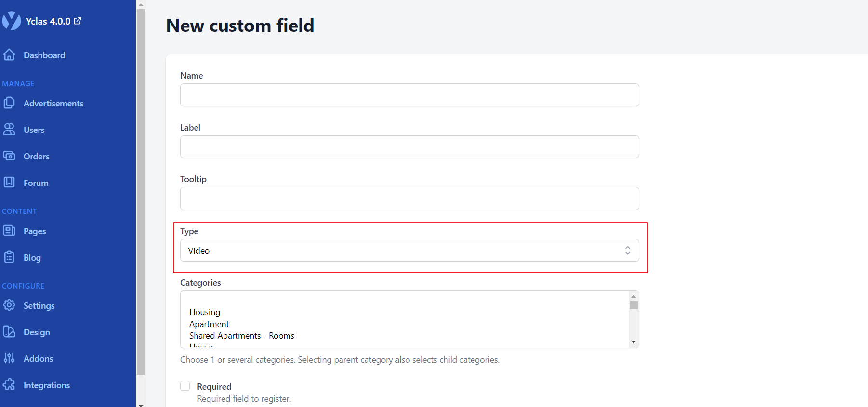Click the Advertisements sidebar icon
Viewport: 868px width, 407px height.
pos(9,103)
